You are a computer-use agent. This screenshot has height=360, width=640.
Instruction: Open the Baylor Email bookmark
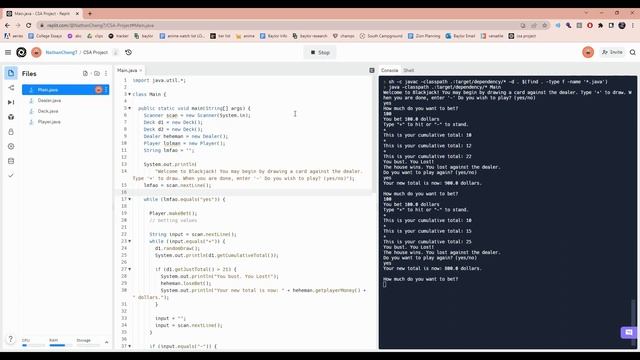[x=460, y=36]
